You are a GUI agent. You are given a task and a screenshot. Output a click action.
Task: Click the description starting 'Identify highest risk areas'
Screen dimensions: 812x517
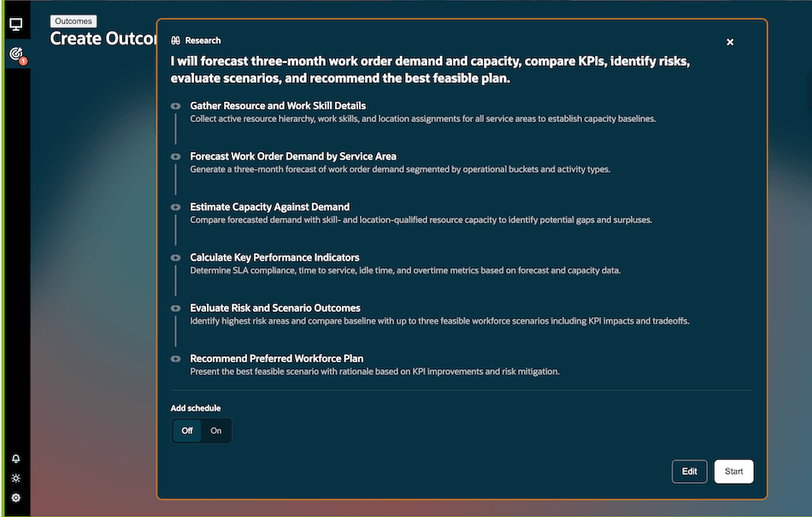[439, 320]
